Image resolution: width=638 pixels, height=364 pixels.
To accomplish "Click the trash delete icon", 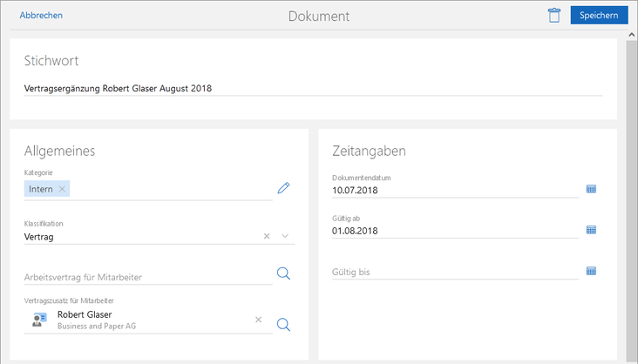I will pyautogui.click(x=553, y=16).
